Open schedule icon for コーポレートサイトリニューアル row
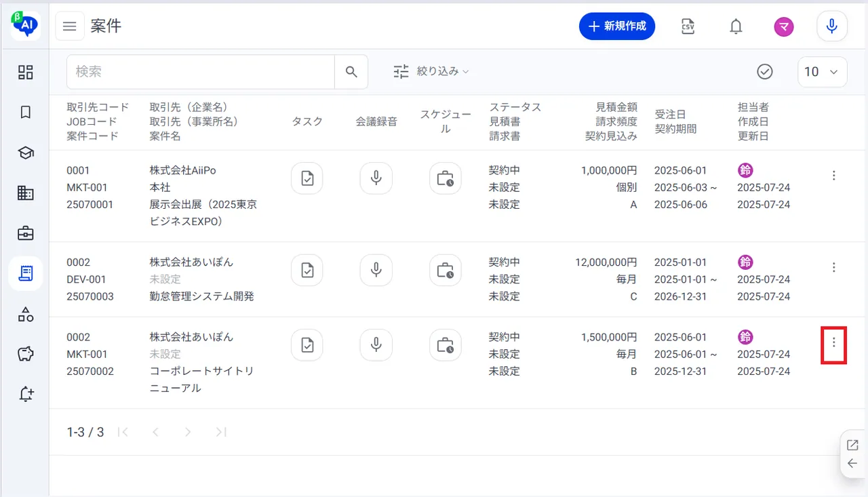868x497 pixels. click(x=446, y=345)
